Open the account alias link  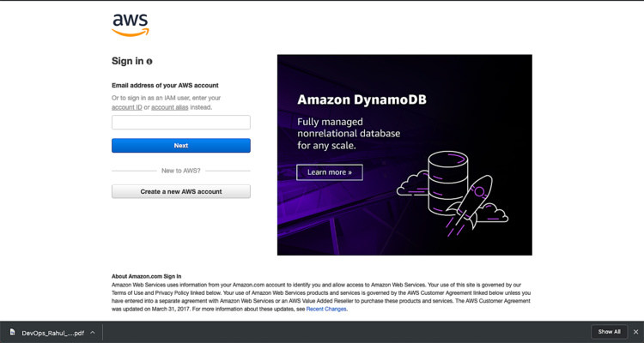coord(169,107)
